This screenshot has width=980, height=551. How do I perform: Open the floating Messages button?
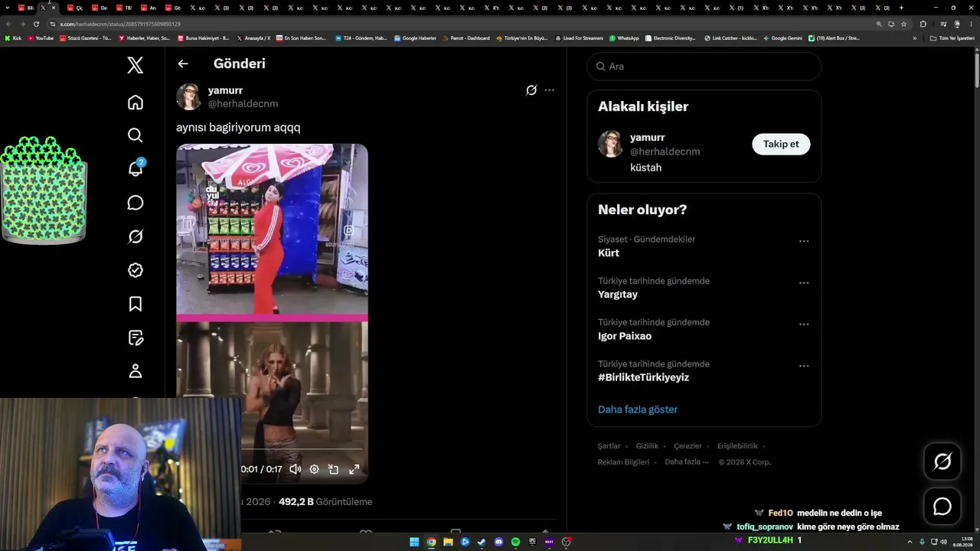pos(942,507)
